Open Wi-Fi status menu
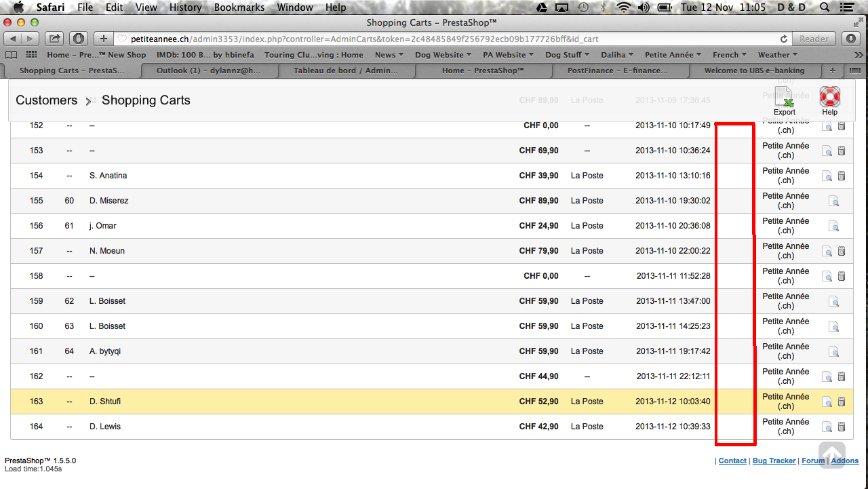Image resolution: width=868 pixels, height=489 pixels. click(624, 7)
